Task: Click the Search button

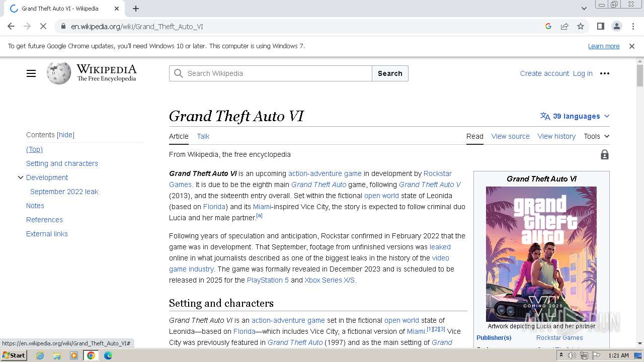Action: [390, 73]
